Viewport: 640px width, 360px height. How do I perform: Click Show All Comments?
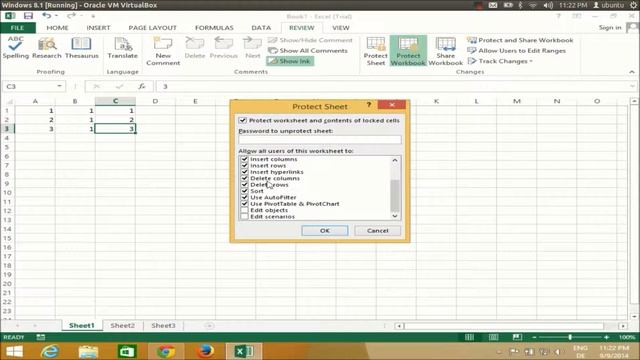coord(308,51)
